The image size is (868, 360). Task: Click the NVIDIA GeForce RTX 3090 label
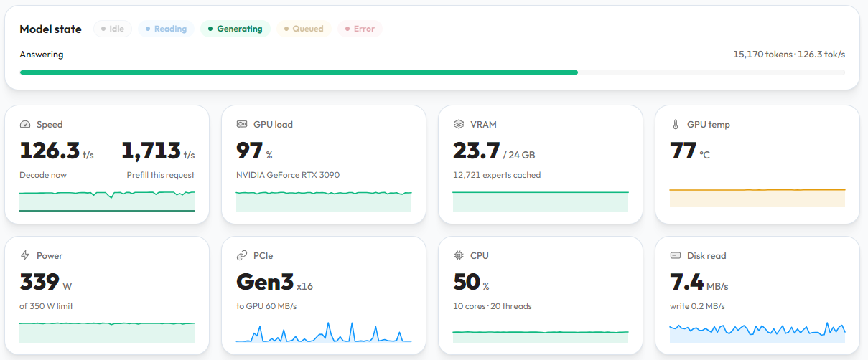(288, 175)
